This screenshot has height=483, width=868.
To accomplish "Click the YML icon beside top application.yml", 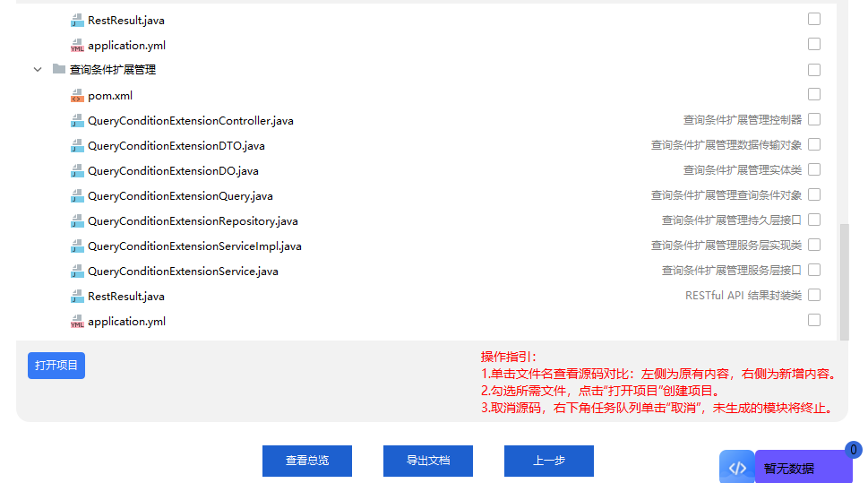I will [x=77, y=46].
